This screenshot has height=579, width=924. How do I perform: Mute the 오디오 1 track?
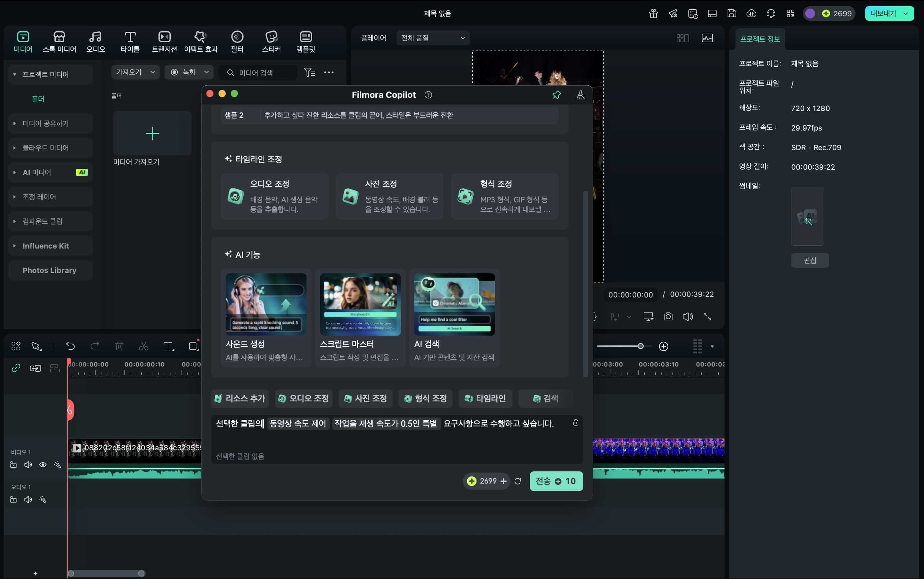click(x=28, y=499)
